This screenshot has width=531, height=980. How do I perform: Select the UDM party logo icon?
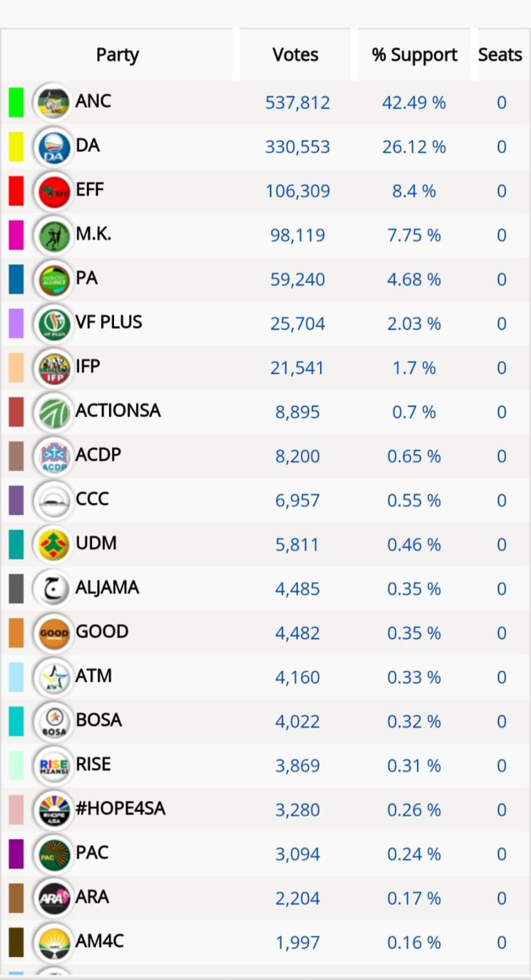[x=53, y=545]
